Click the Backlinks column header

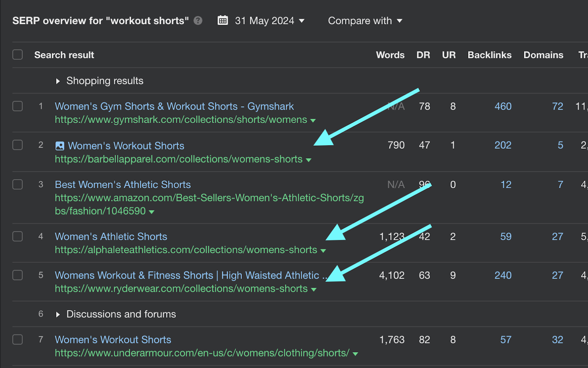tap(490, 55)
